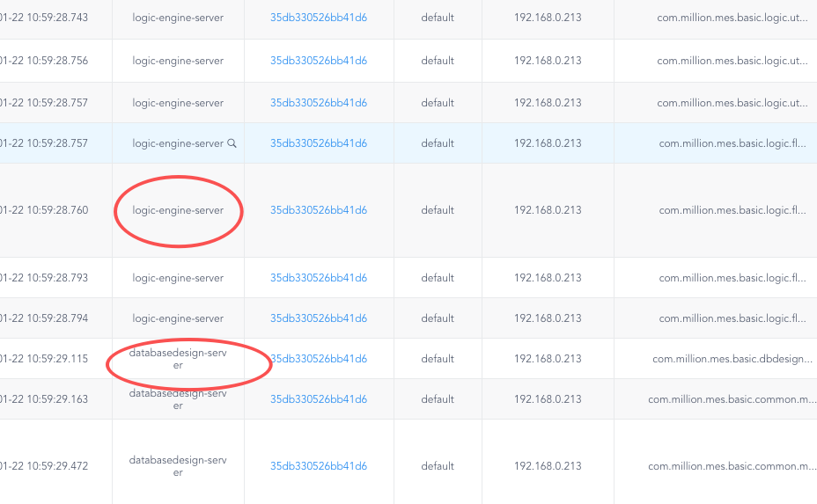Select logic-engine-server in the 10:59:28.794 row

(178, 318)
